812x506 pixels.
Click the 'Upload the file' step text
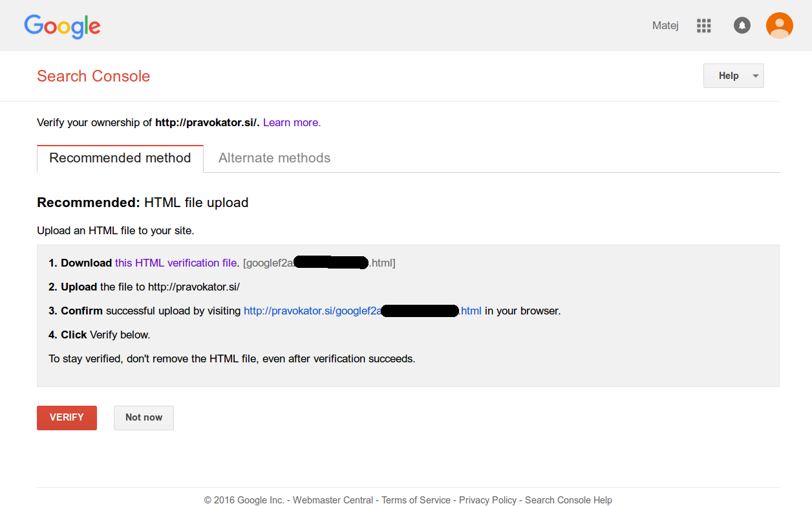144,287
